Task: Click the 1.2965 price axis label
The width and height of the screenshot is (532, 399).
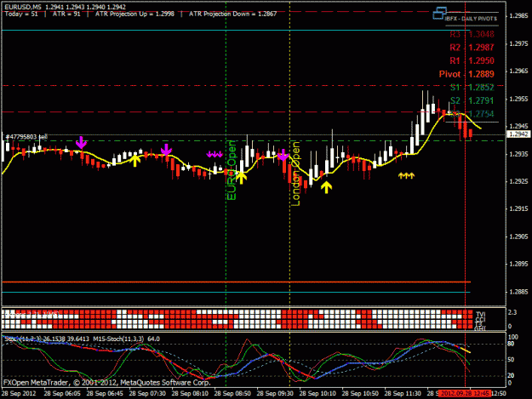Action: pos(518,71)
